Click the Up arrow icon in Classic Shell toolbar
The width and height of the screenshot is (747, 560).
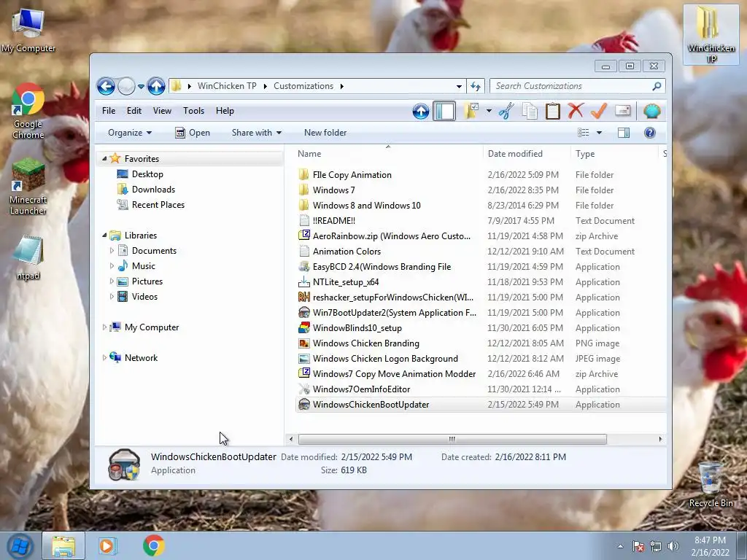click(x=421, y=112)
